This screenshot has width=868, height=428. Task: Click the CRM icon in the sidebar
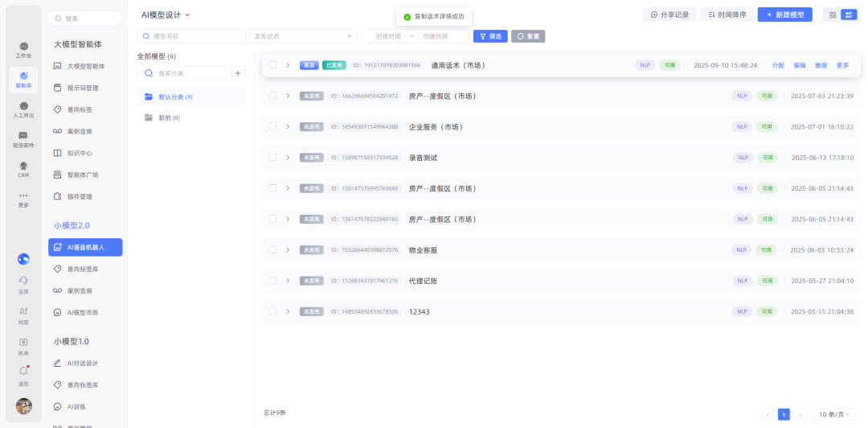23,168
